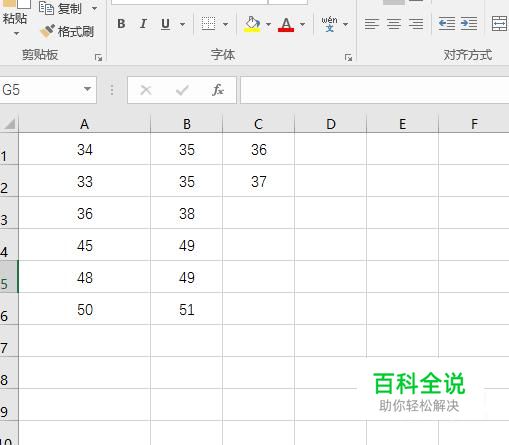Align text left
The height and width of the screenshot is (445, 509).
(372, 24)
